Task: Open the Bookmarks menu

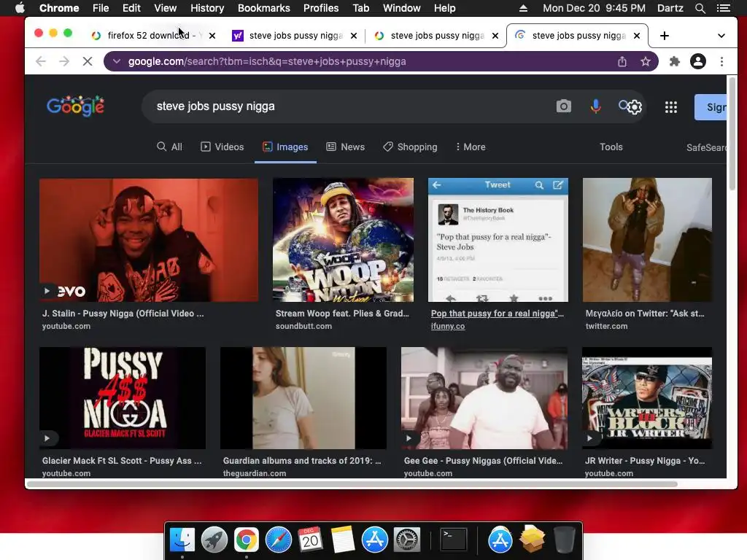Action: click(x=264, y=8)
